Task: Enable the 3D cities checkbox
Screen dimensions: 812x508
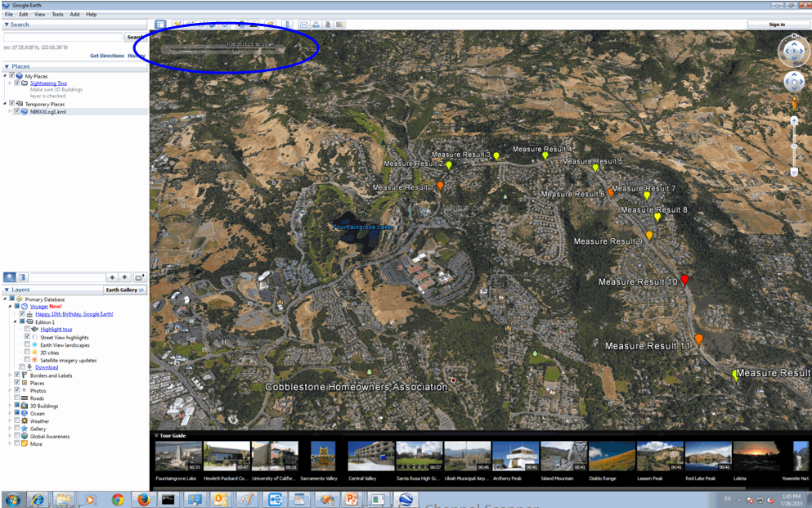Action: (x=28, y=352)
